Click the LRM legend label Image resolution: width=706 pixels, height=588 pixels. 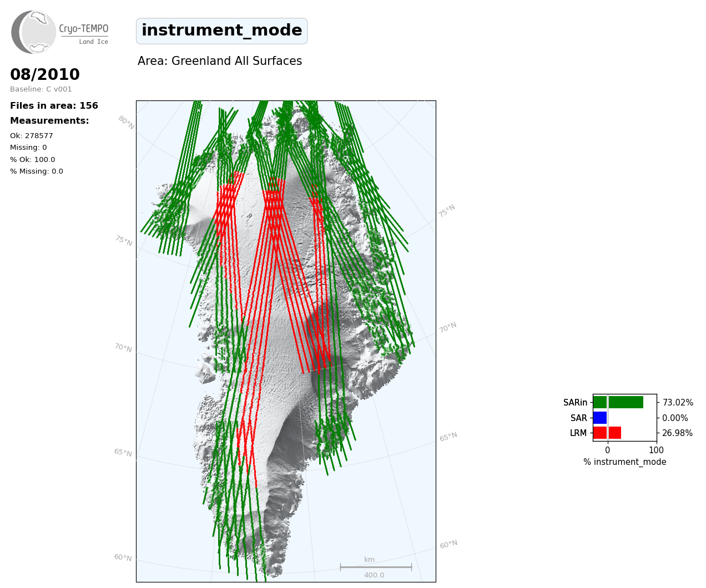(x=578, y=433)
